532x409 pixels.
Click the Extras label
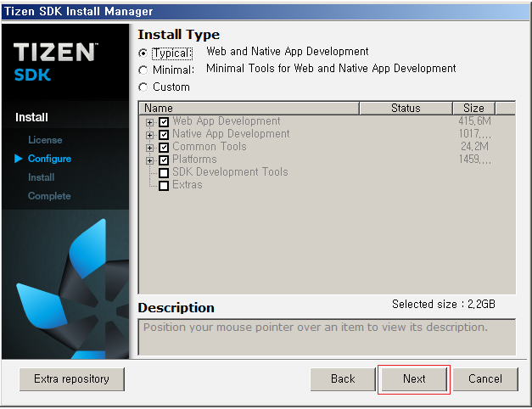pos(188,185)
